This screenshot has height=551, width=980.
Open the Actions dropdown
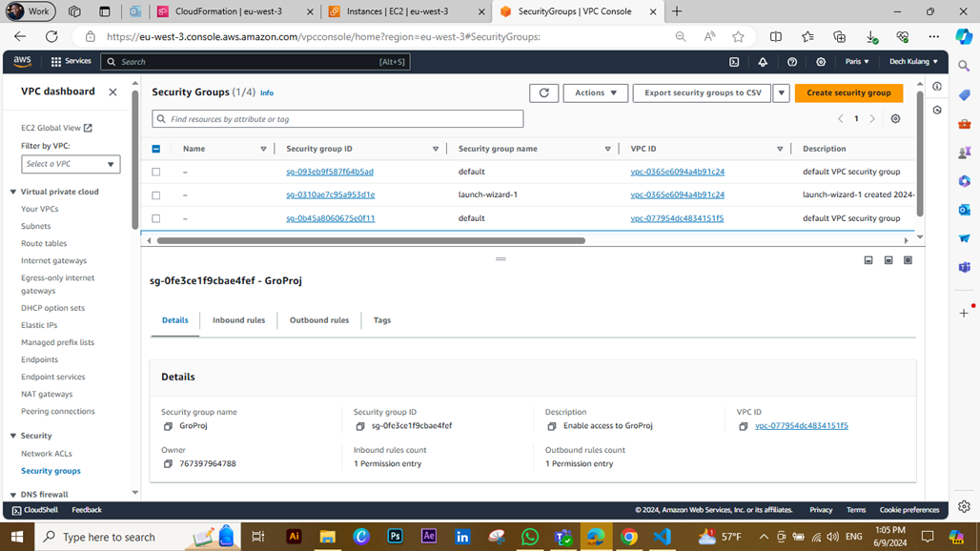click(596, 93)
